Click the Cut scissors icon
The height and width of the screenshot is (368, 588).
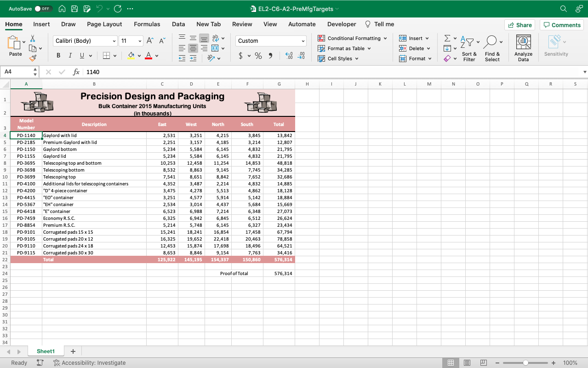pyautogui.click(x=33, y=39)
